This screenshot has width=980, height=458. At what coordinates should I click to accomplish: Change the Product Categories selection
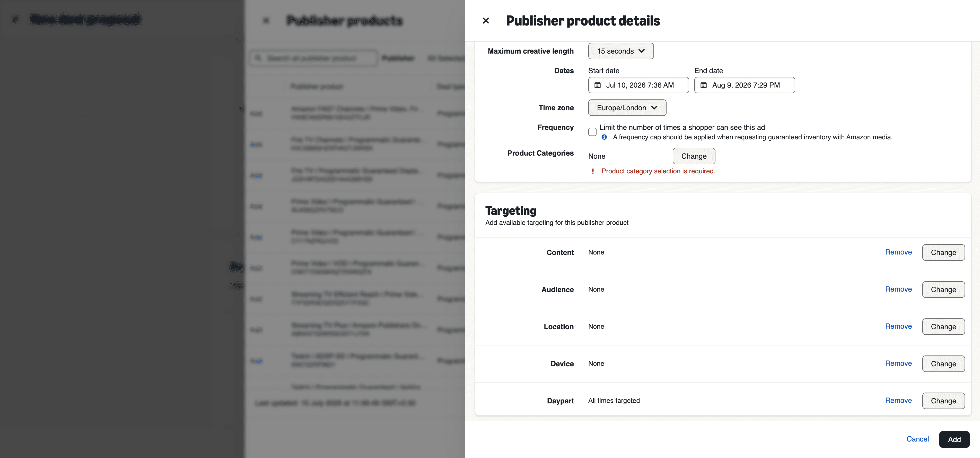[694, 156]
